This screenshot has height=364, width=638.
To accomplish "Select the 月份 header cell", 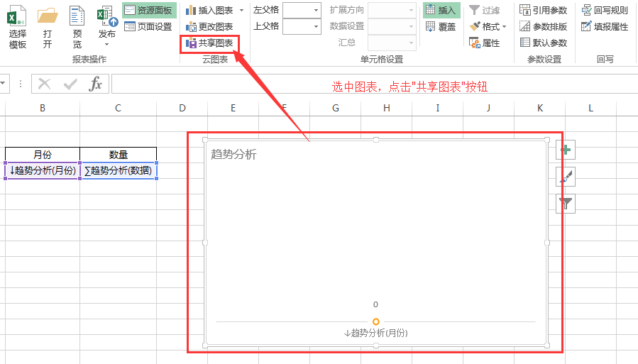I will 43,155.
